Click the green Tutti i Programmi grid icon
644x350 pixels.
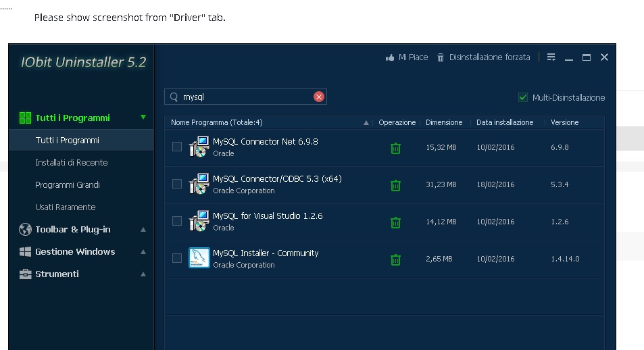pyautogui.click(x=25, y=118)
